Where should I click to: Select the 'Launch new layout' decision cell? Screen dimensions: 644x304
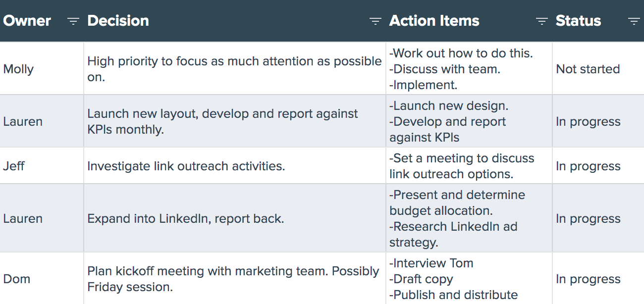[x=222, y=121]
